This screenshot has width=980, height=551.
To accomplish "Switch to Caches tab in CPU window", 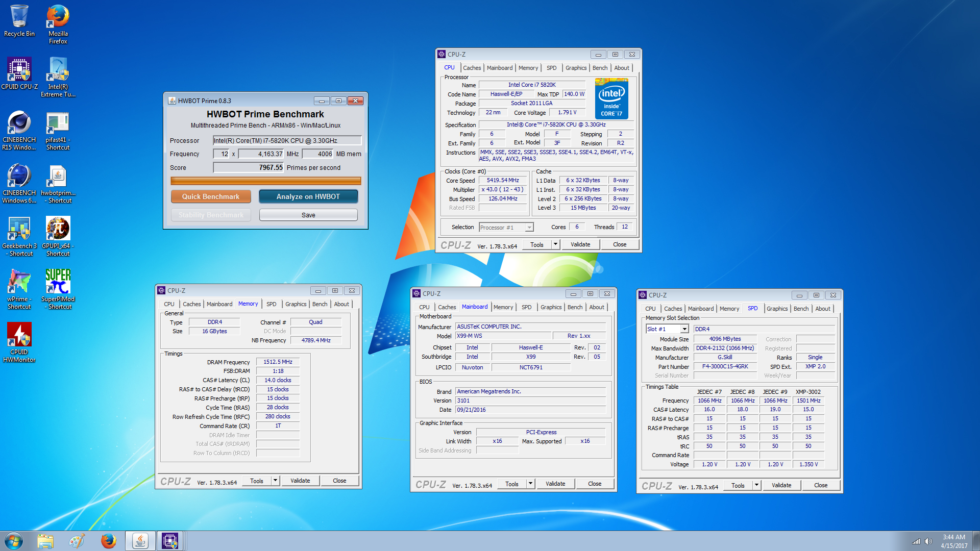I will [472, 68].
